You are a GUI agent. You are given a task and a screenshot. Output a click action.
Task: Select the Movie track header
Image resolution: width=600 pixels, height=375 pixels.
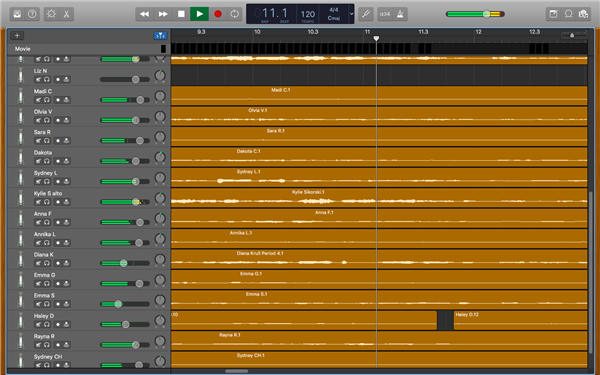tap(88, 49)
